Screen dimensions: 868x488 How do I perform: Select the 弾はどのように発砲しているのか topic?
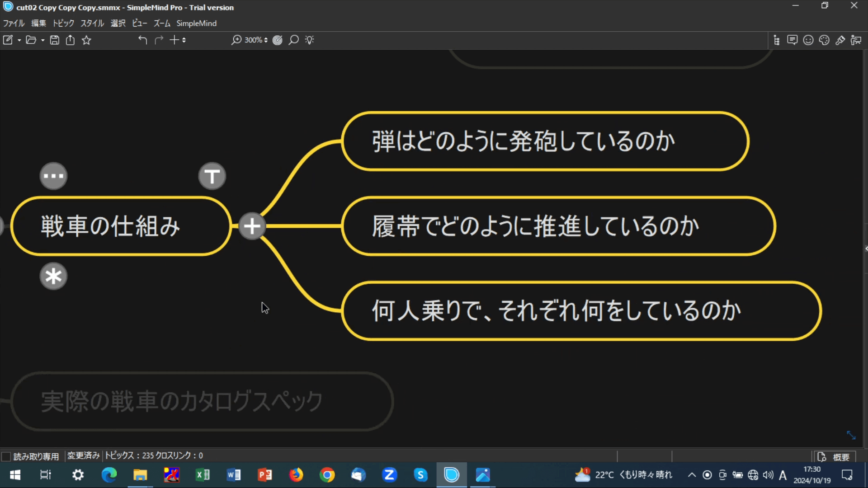tap(545, 141)
